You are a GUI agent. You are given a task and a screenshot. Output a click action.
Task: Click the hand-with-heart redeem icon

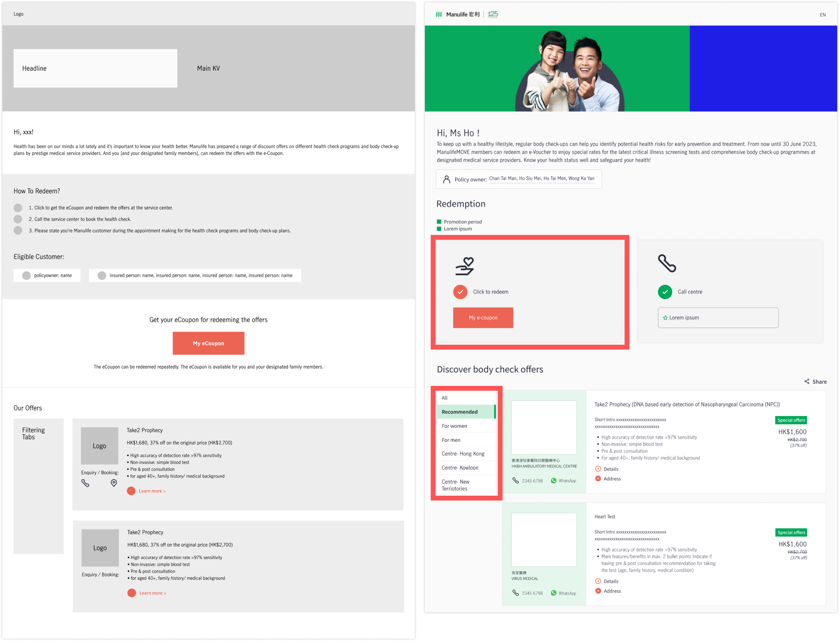coord(465,266)
